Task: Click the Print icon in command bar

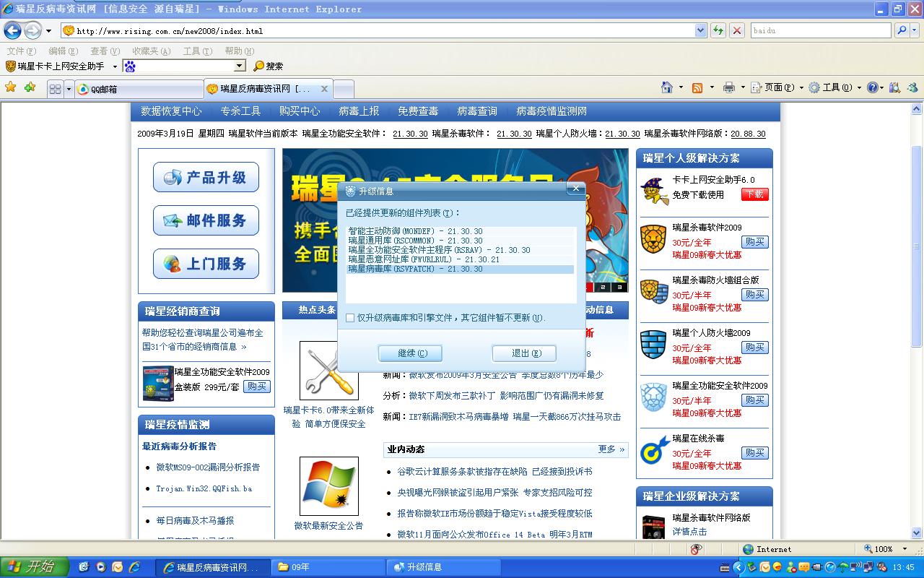Action: click(728, 87)
